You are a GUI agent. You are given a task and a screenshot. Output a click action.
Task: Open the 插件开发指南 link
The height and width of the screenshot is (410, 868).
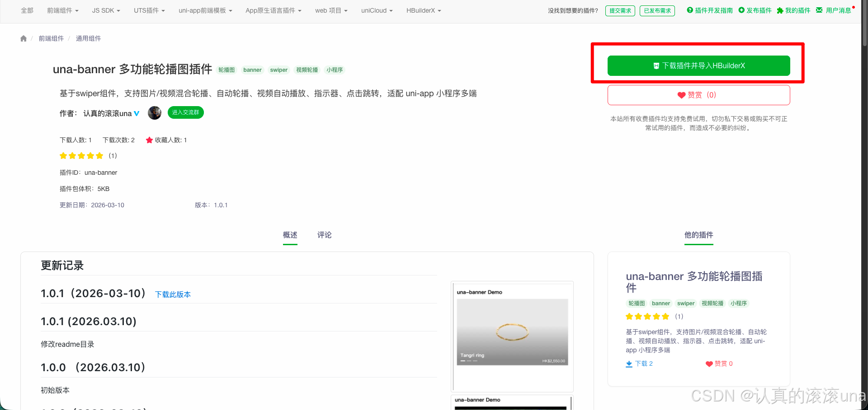[x=714, y=10]
